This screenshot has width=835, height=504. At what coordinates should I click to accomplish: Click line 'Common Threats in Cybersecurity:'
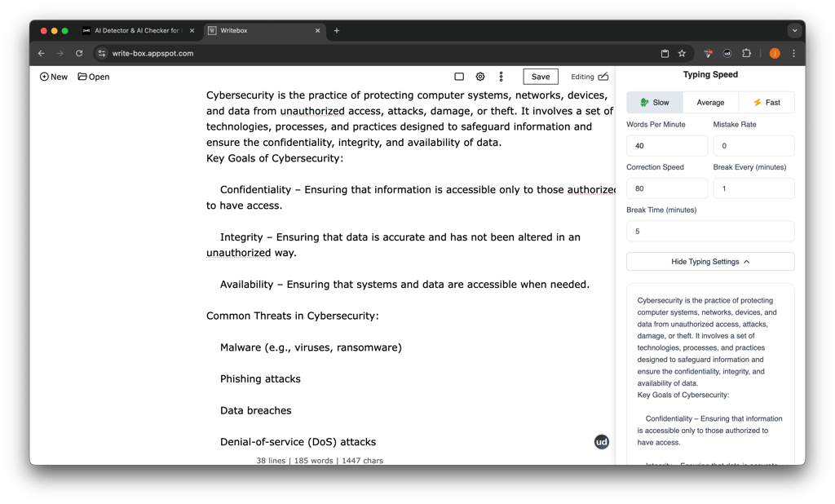point(293,316)
